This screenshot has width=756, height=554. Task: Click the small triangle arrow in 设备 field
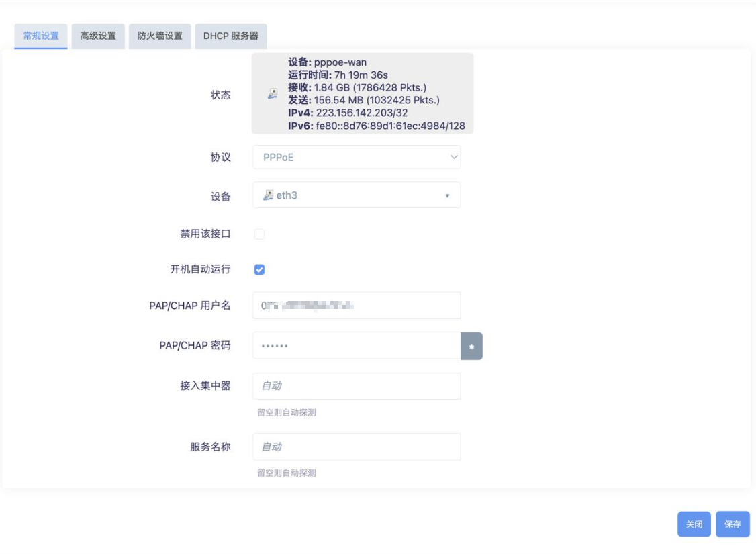447,196
